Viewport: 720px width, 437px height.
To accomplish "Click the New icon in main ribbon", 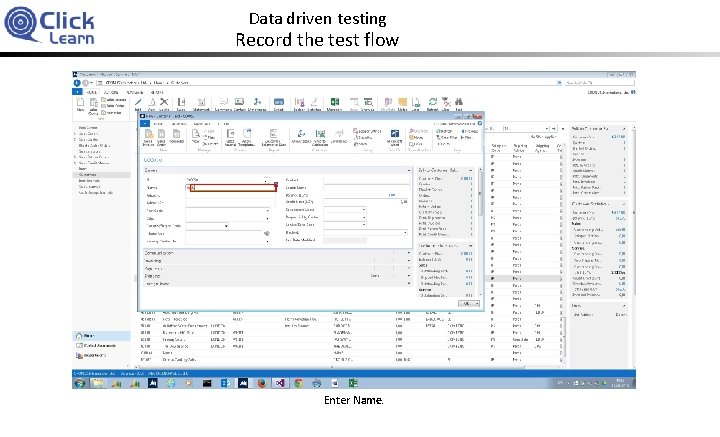I will coord(80,100).
